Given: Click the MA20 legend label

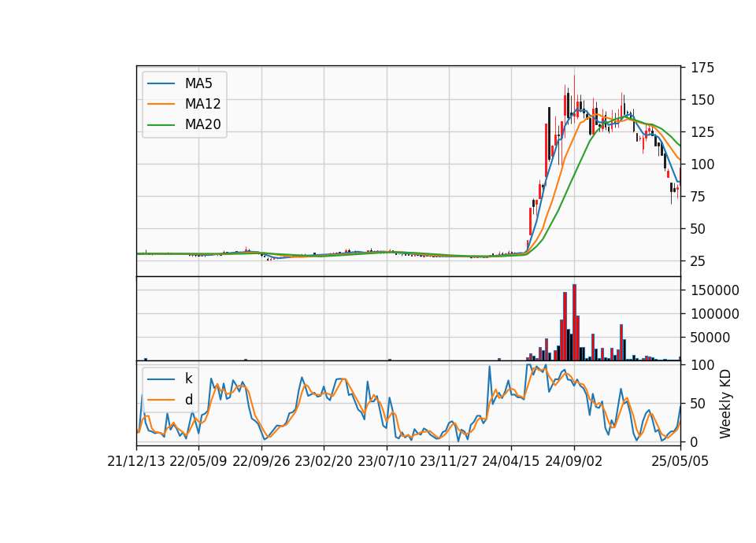Looking at the screenshot, I should coord(202,124).
